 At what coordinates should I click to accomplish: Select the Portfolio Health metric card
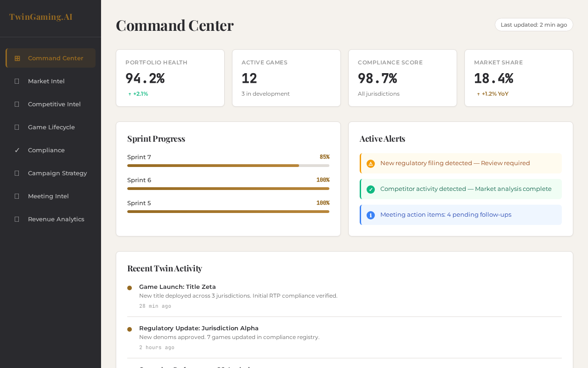point(170,78)
